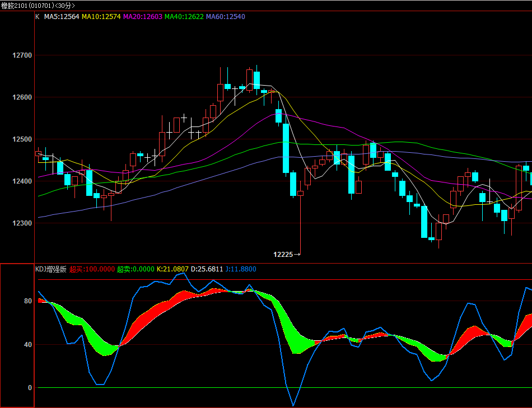The width and height of the screenshot is (532, 408).
Task: Click the 12500 price axis label
Action: pyautogui.click(x=22, y=139)
